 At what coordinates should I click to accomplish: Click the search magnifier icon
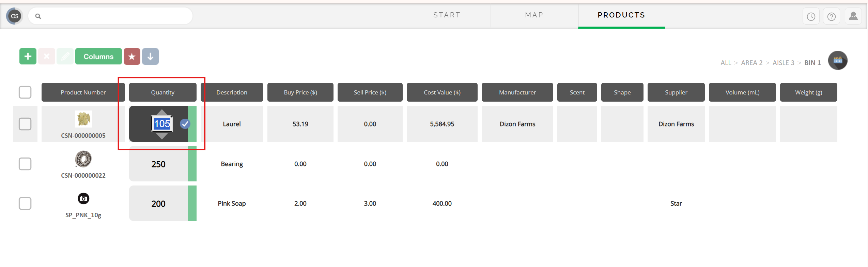(x=38, y=16)
